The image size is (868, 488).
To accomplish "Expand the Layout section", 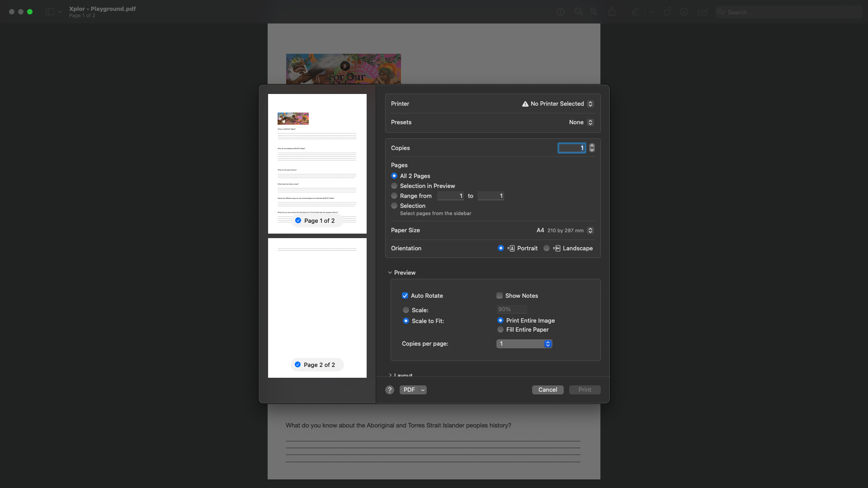I will pyautogui.click(x=390, y=375).
